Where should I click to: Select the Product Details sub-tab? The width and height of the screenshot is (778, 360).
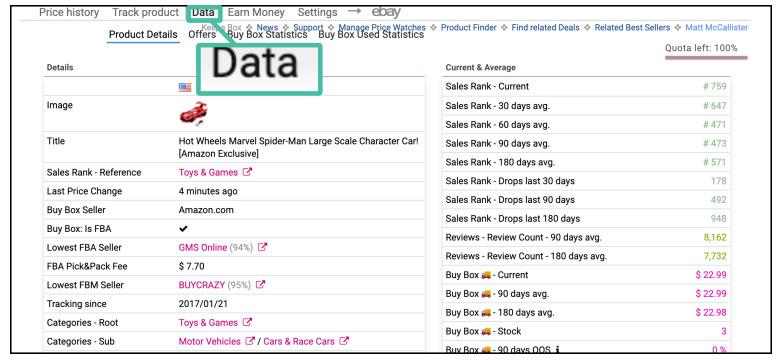coord(143,35)
